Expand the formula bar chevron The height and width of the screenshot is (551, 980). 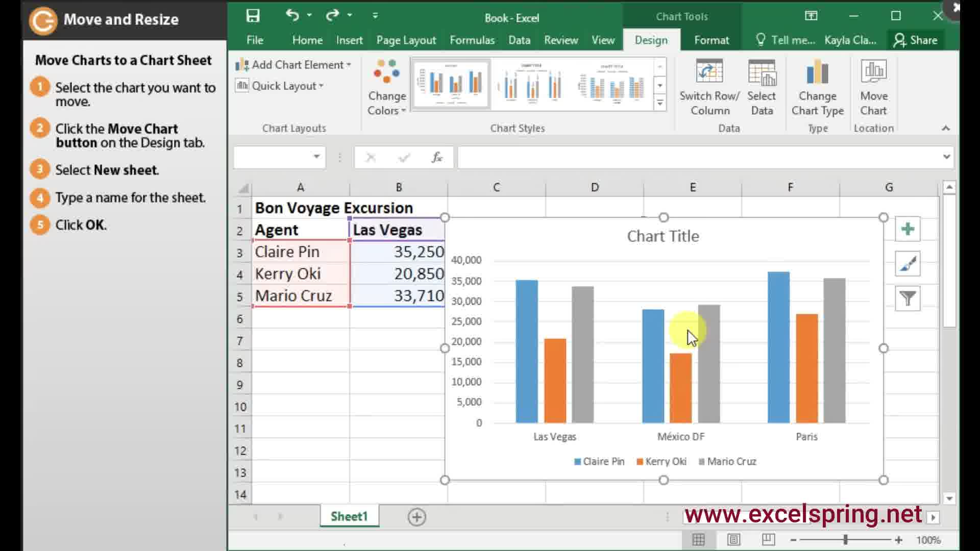[946, 157]
